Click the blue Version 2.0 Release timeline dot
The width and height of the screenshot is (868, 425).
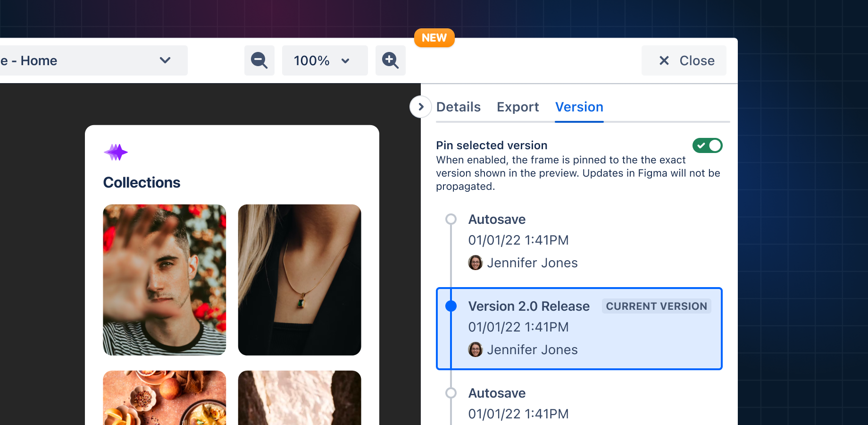451,306
